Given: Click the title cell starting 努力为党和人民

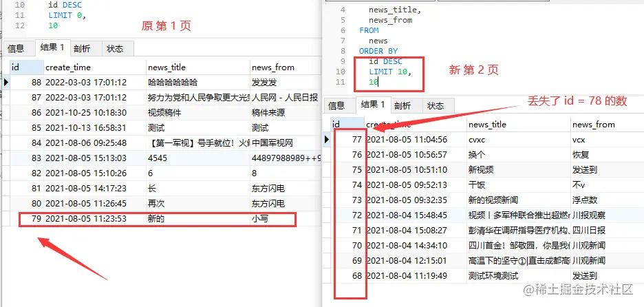Looking at the screenshot, I should coord(198,98).
